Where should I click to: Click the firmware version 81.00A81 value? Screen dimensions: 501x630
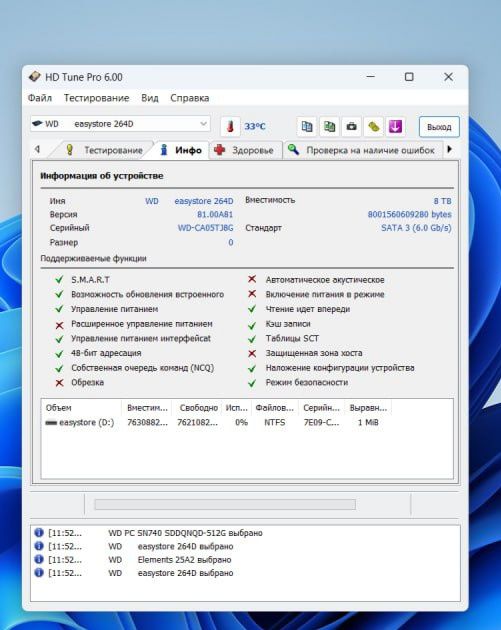[215, 215]
